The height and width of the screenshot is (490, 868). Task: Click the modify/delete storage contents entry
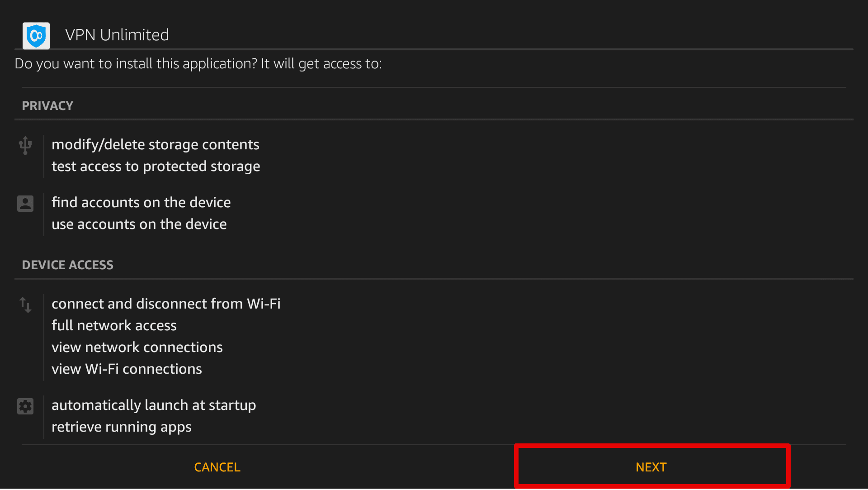pyautogui.click(x=155, y=145)
